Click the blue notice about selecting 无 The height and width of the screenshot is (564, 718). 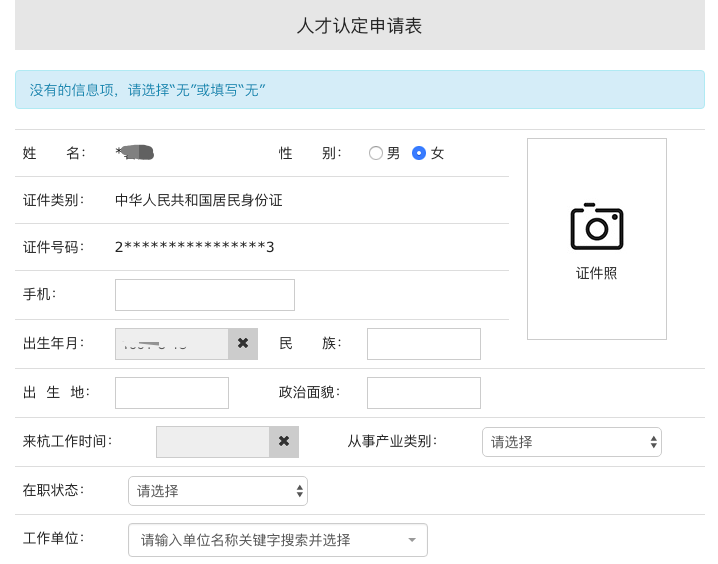tap(359, 90)
